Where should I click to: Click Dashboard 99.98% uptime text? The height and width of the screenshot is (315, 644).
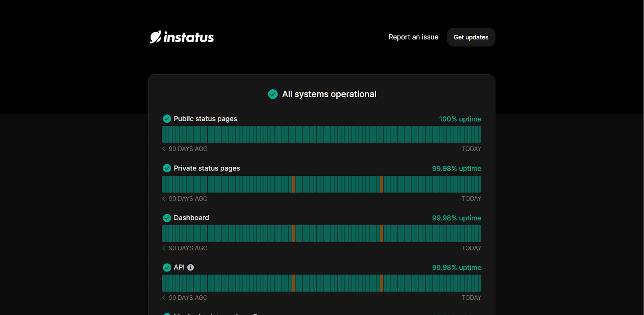[x=456, y=218]
